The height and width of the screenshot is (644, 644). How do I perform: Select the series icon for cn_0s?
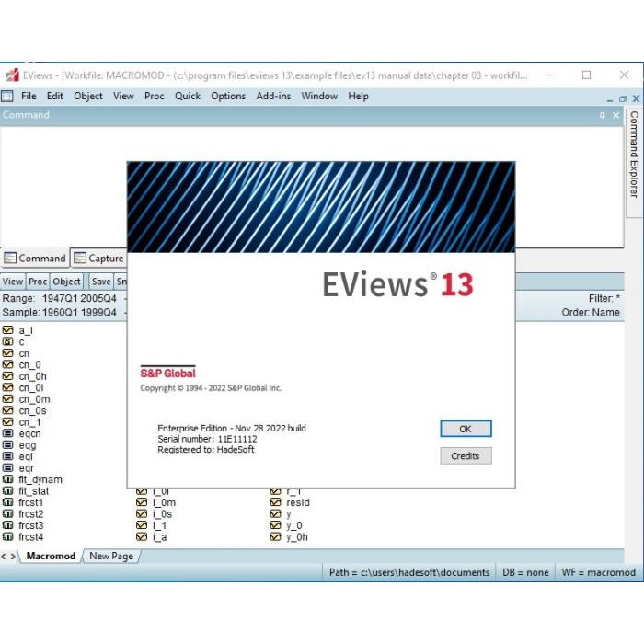[7, 410]
